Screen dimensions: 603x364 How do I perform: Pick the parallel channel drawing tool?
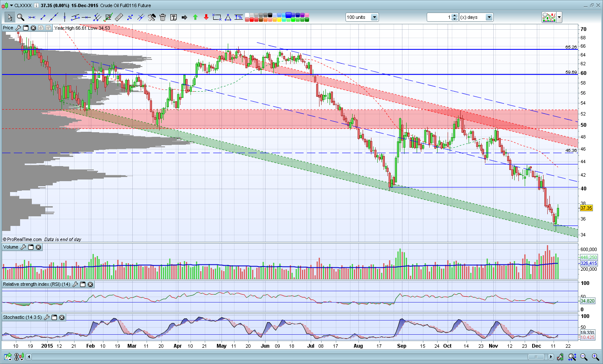pos(75,17)
